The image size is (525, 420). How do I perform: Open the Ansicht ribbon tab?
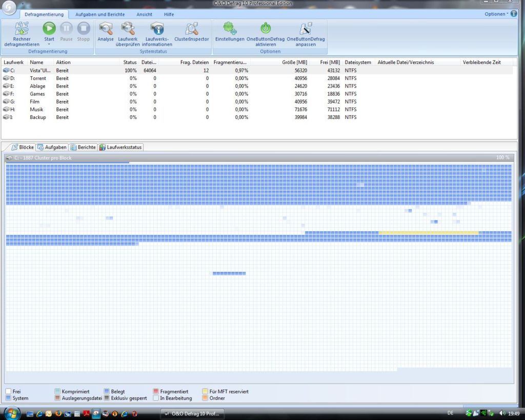click(x=144, y=14)
